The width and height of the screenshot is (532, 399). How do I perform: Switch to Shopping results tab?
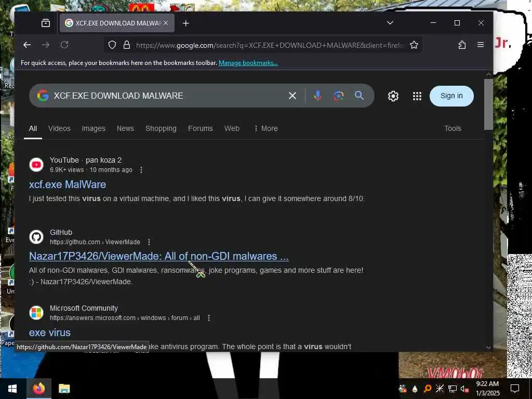coord(161,129)
